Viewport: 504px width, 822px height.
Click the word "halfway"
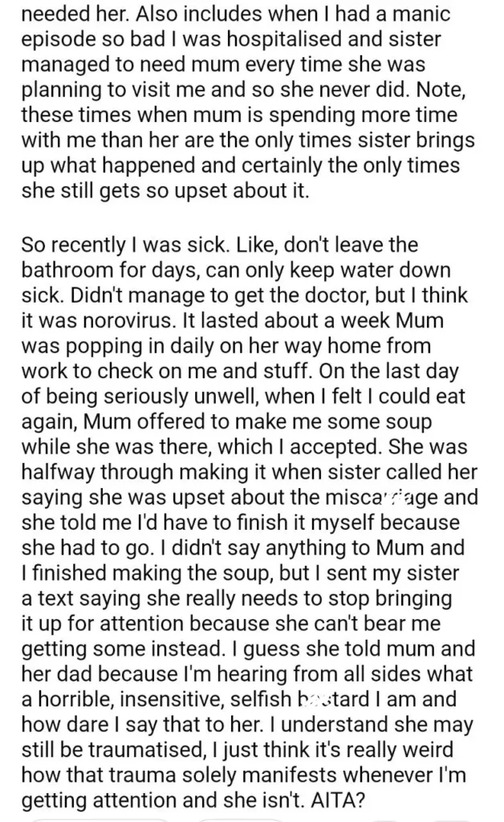[x=58, y=472]
